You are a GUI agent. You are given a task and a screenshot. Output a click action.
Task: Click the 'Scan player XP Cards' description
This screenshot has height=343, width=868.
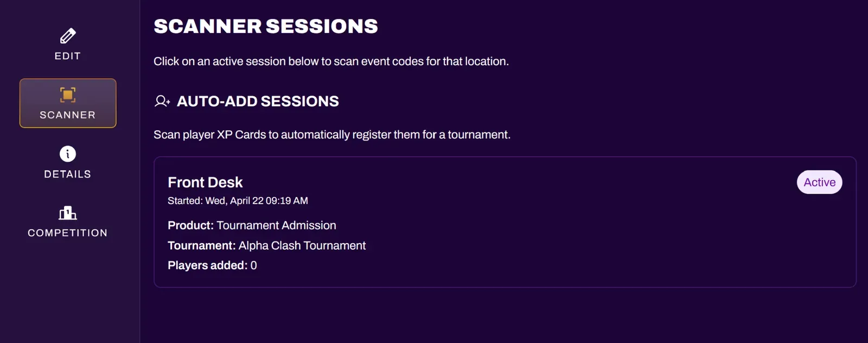(331, 135)
